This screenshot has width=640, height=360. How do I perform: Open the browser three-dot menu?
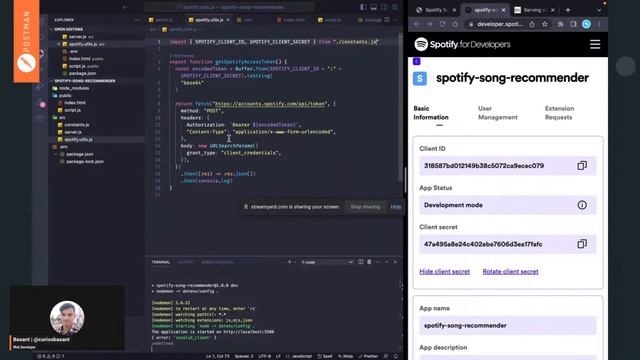599,24
